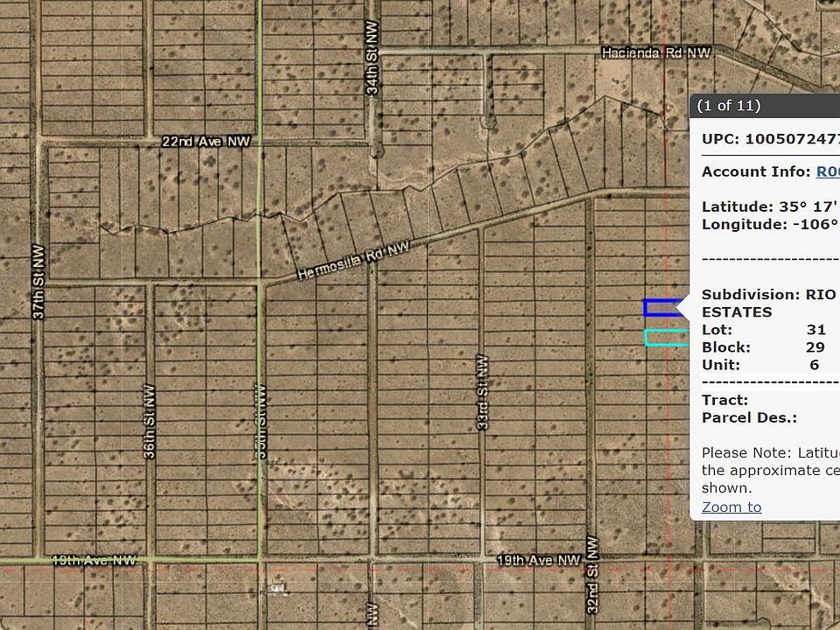Image resolution: width=840 pixels, height=630 pixels.
Task: Select the cyan outlined parcel
Action: point(667,338)
